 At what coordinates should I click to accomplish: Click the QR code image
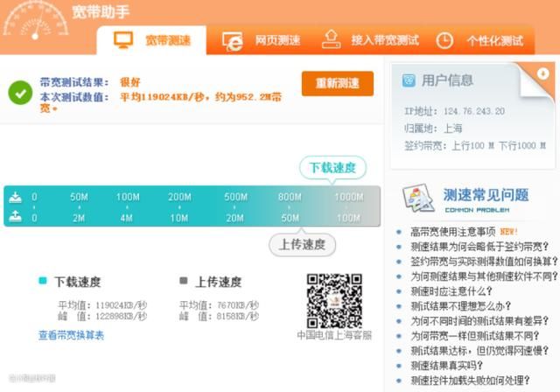[x=333, y=300]
